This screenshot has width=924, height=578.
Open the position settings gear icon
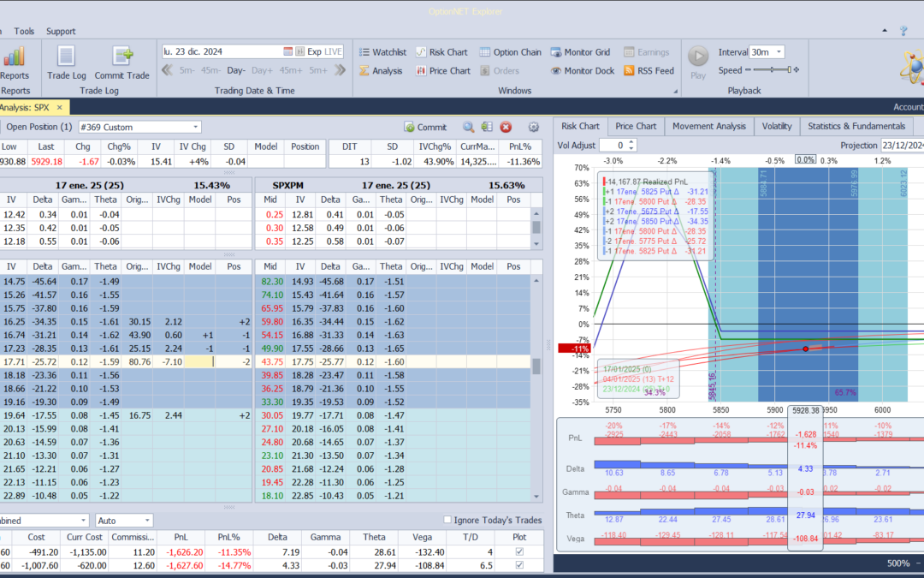click(534, 127)
